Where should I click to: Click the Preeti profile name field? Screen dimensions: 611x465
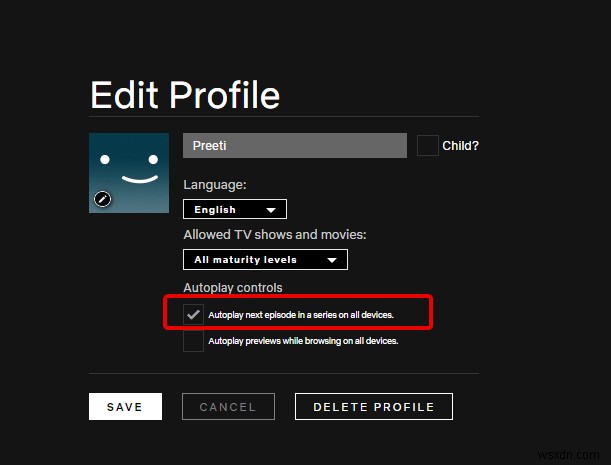tap(295, 146)
